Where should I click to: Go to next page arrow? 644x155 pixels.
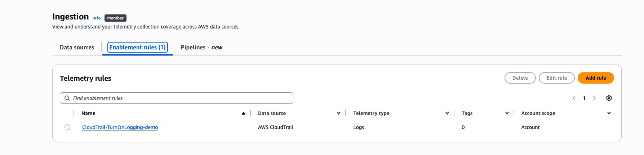(x=594, y=98)
